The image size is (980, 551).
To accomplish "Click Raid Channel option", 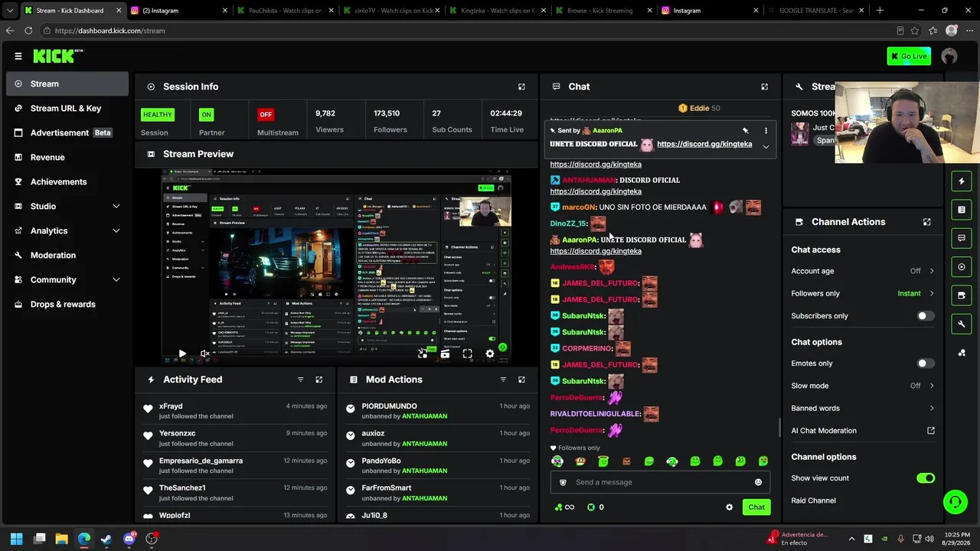I will tap(813, 500).
